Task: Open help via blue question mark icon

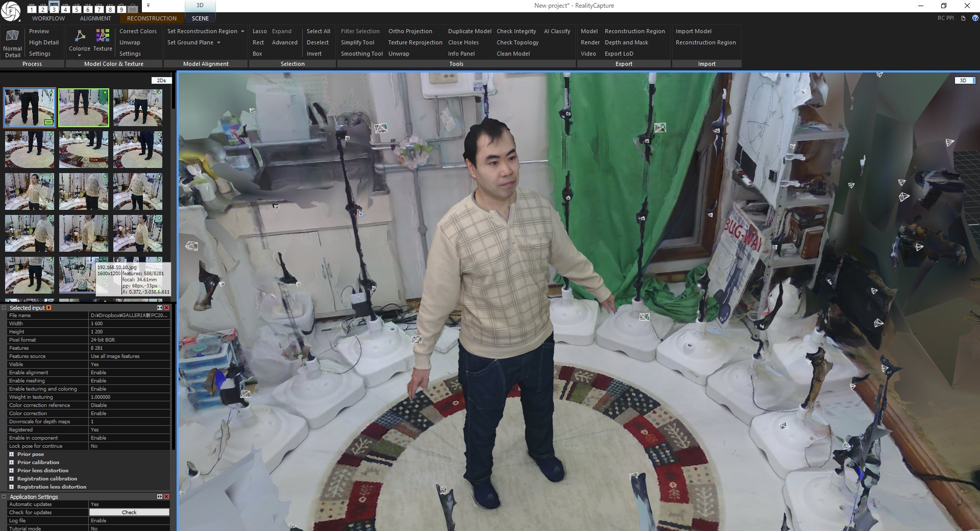Action: coord(975,18)
